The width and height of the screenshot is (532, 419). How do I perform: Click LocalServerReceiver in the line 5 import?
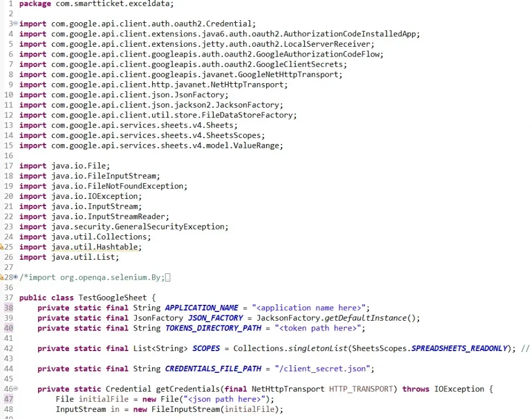(327, 44)
